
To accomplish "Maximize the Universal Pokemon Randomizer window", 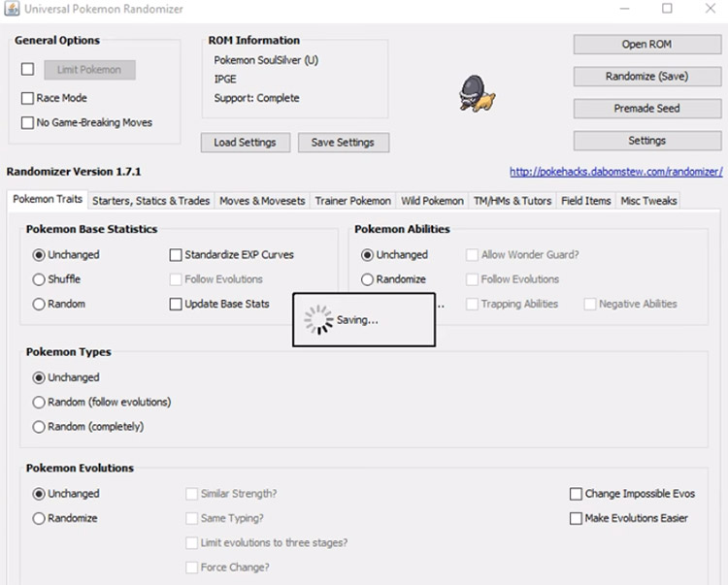I will tap(667, 9).
